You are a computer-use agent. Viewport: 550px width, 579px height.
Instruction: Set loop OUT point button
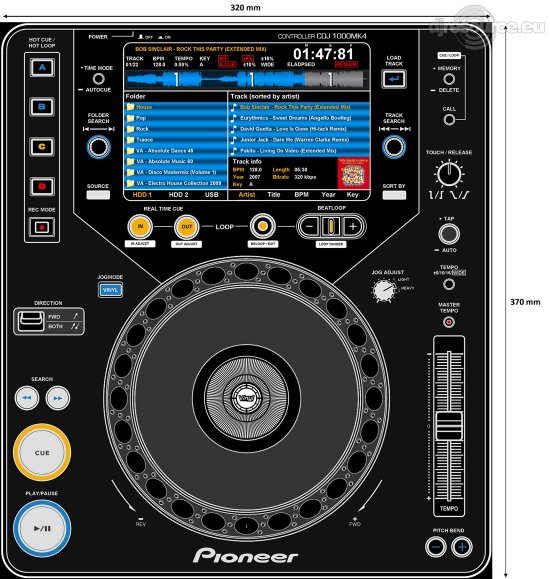coord(187,226)
